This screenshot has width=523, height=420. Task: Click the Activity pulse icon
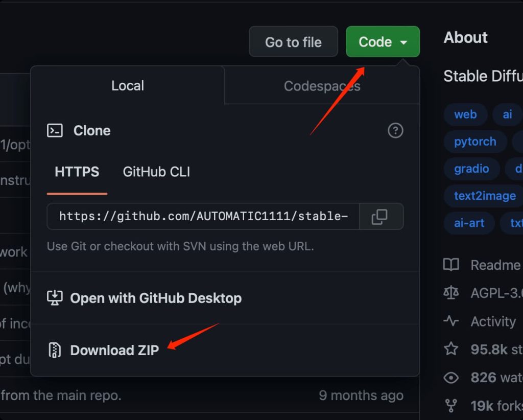(x=451, y=321)
